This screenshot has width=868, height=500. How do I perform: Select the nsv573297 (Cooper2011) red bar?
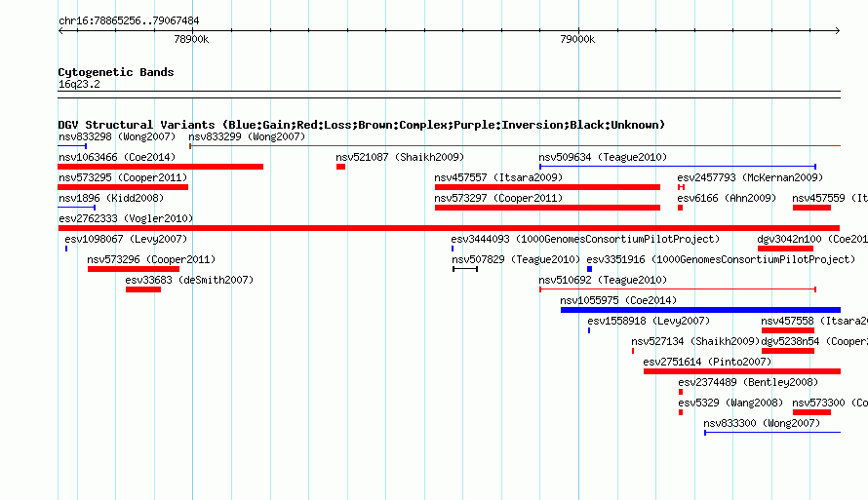547,208
